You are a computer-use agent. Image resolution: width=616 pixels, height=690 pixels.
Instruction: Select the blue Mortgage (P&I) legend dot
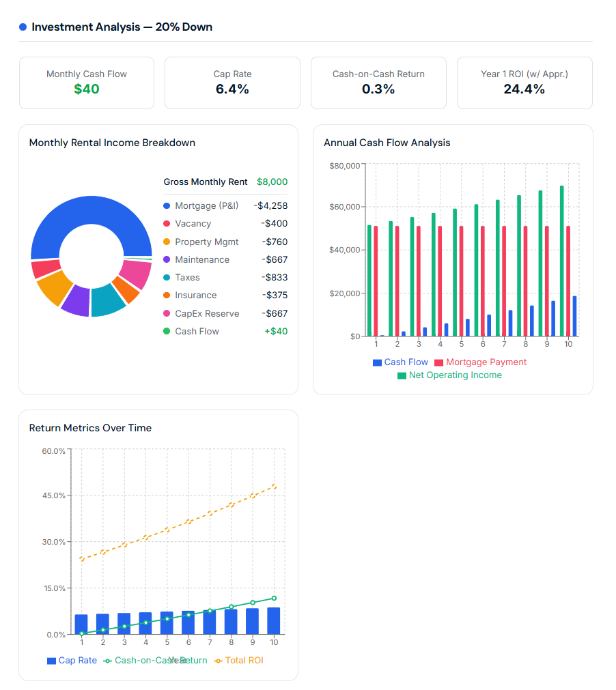pos(165,205)
